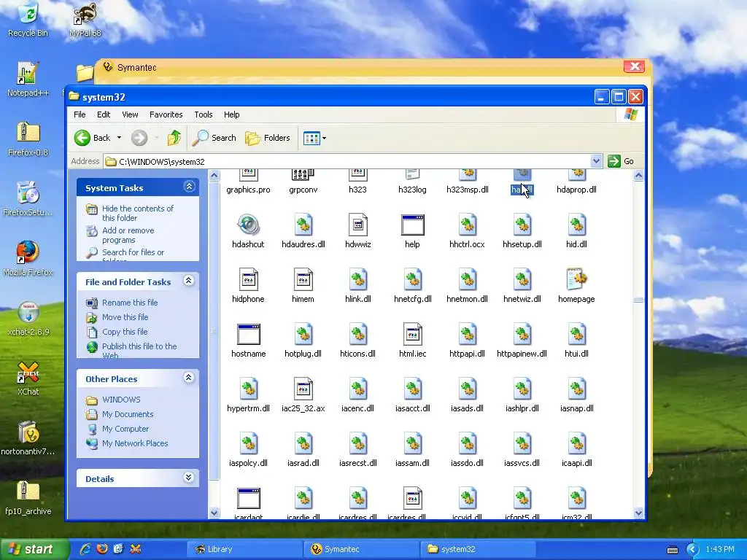This screenshot has width=747, height=560.
Task: Select the hlink.dll file
Action: [x=357, y=286]
